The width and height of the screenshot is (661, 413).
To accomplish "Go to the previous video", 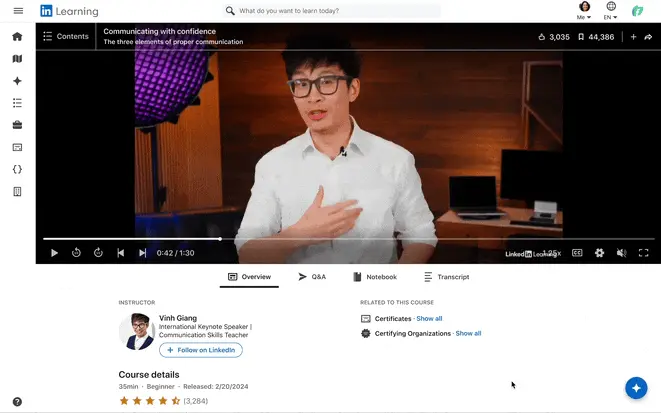I will pyautogui.click(x=121, y=253).
